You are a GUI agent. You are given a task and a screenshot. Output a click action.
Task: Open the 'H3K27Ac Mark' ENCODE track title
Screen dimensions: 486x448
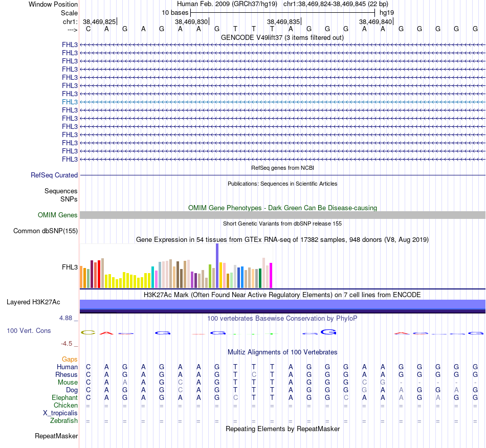282,295
